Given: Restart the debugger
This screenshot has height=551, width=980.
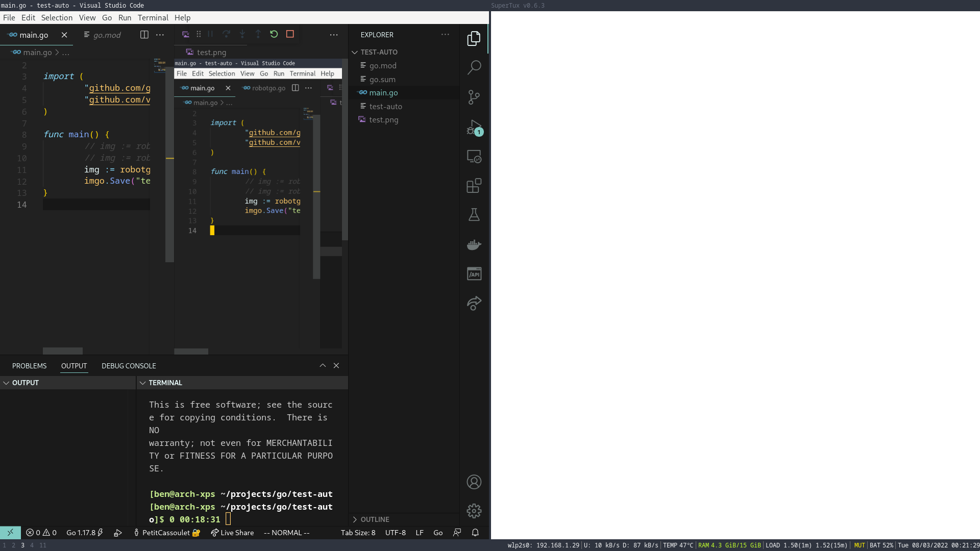Looking at the screenshot, I should [274, 34].
